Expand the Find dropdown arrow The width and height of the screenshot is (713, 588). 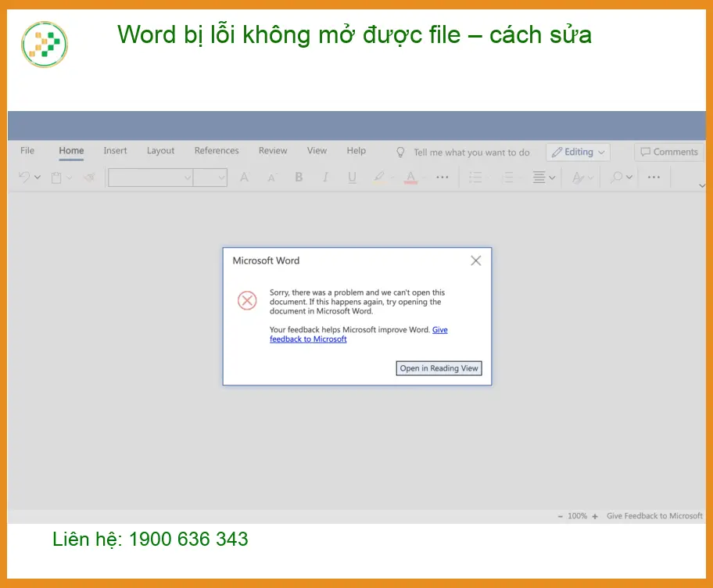click(629, 177)
